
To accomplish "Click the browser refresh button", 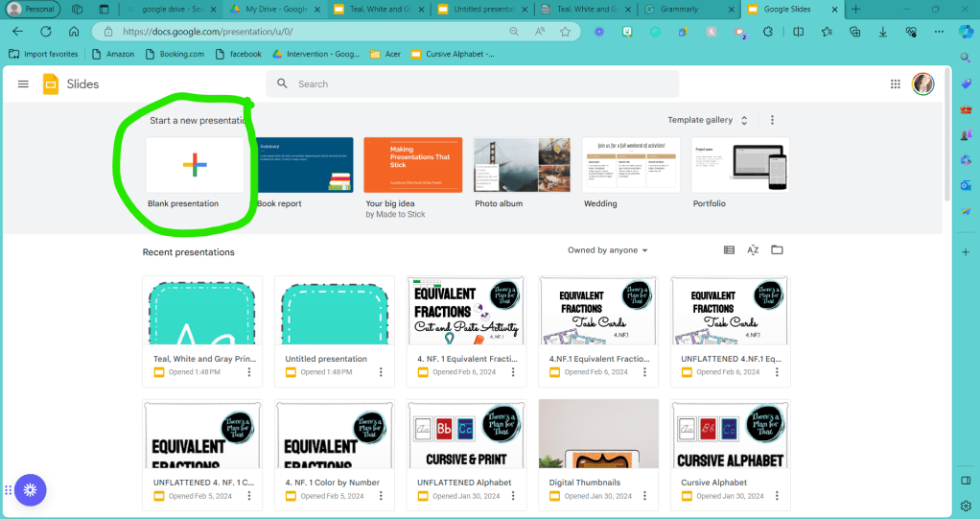I will click(45, 32).
